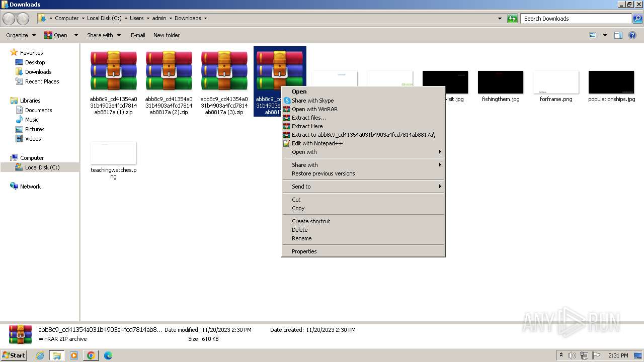Choose Extract to abb8c9 folder option
Image resolution: width=644 pixels, height=362 pixels.
[363, 135]
